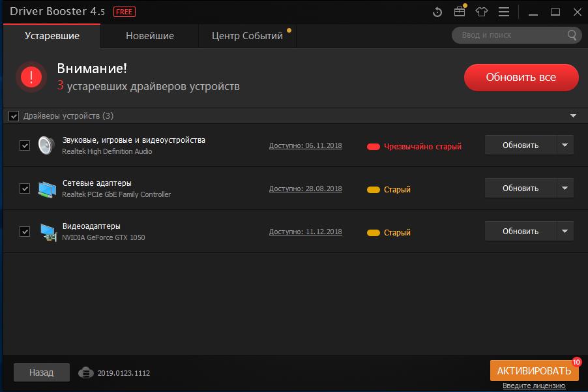Open the 'Центр Событий' tab
Image resolution: width=588 pixels, height=392 pixels.
[x=247, y=36]
